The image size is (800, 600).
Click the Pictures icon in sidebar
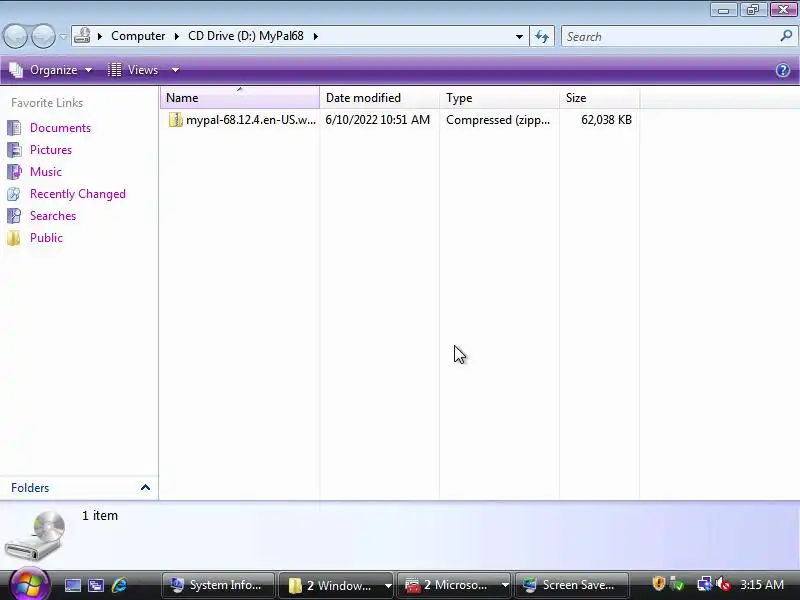click(14, 149)
